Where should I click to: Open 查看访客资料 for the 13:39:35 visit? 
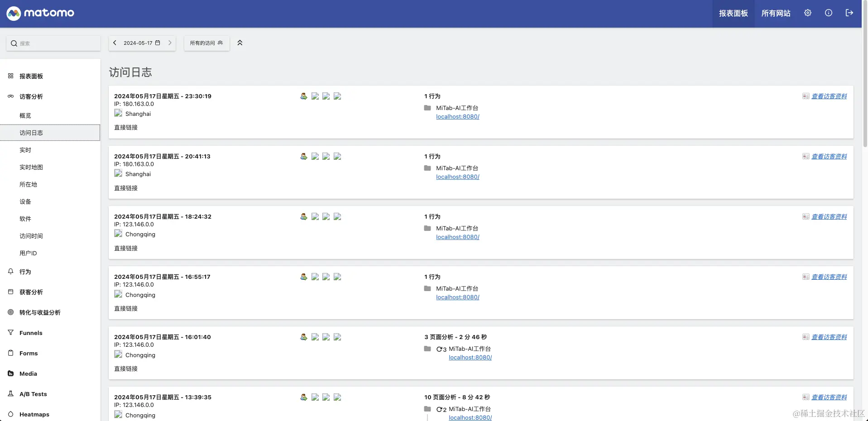[x=829, y=397]
